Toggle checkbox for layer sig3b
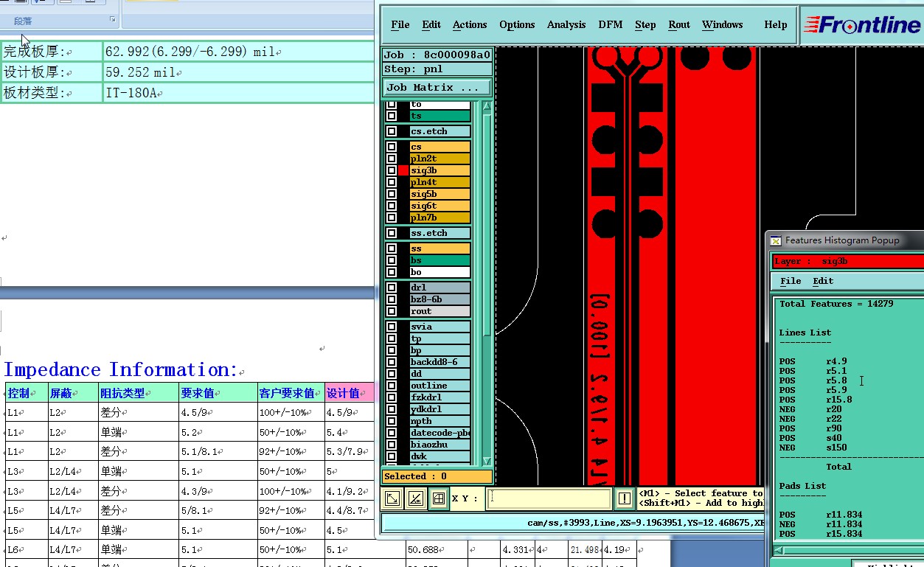The height and width of the screenshot is (567, 924). [392, 170]
